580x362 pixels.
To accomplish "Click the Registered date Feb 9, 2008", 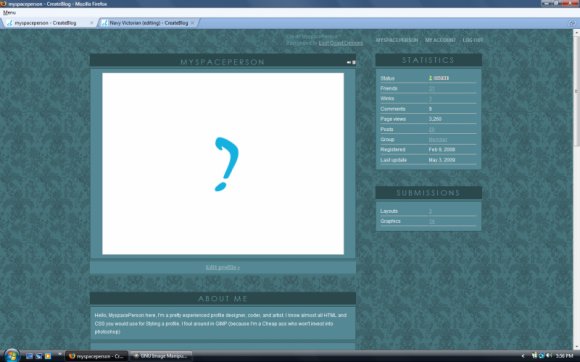I will (442, 150).
